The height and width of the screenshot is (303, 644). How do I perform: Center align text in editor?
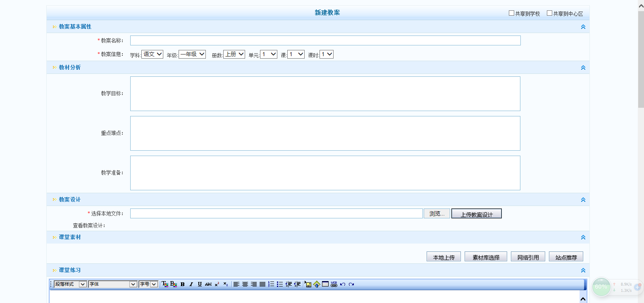[x=245, y=284]
